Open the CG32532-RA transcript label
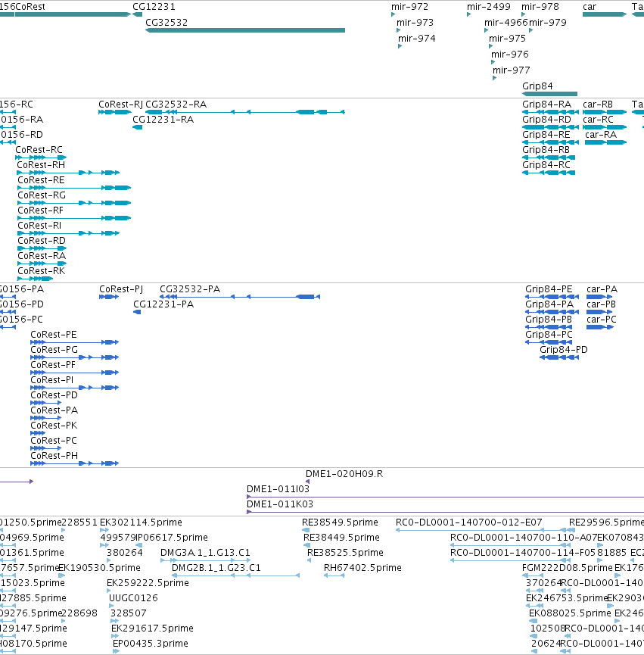This screenshot has height=655, width=644. [176, 104]
